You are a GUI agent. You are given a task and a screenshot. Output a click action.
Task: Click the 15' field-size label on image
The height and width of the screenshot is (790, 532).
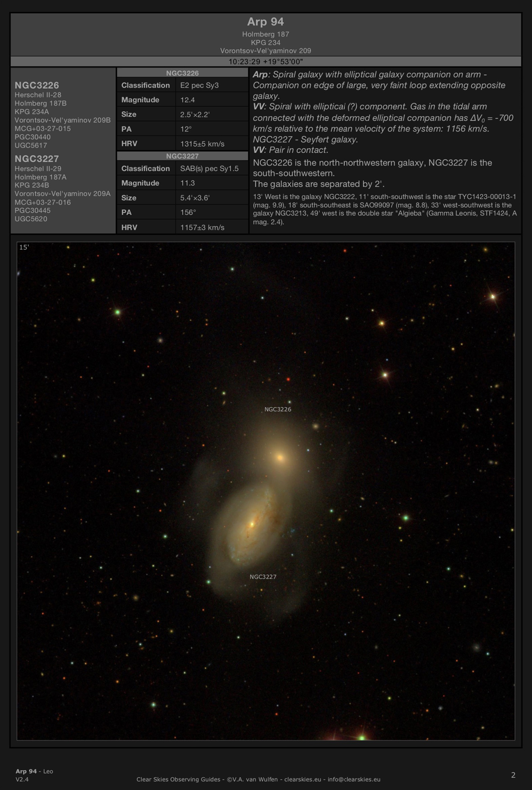point(24,247)
